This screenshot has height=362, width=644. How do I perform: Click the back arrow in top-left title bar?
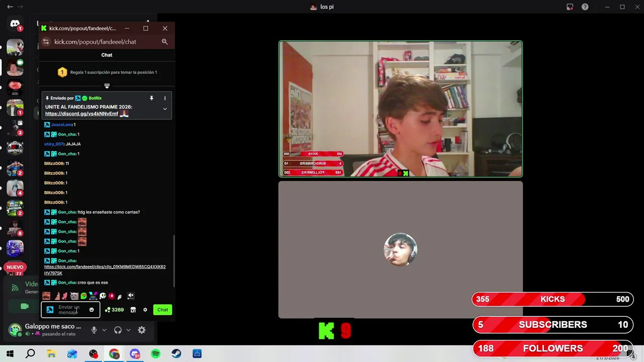[10, 7]
